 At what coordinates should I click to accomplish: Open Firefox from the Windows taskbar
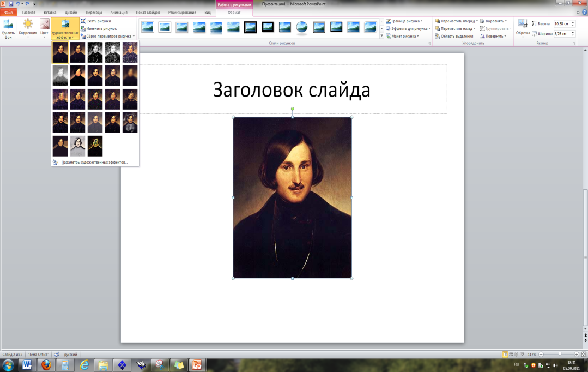click(46, 364)
